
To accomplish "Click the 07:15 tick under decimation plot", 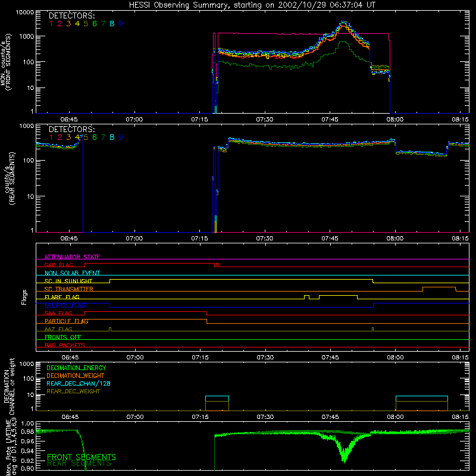I will click(200, 417).
